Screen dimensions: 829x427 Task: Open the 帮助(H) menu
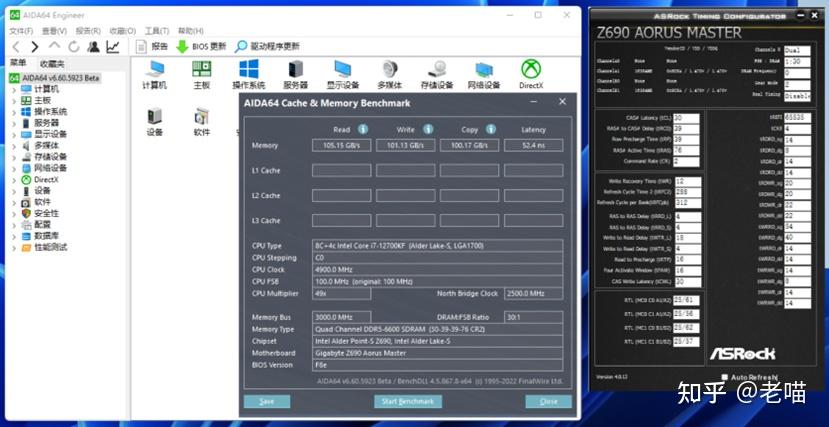[191, 31]
